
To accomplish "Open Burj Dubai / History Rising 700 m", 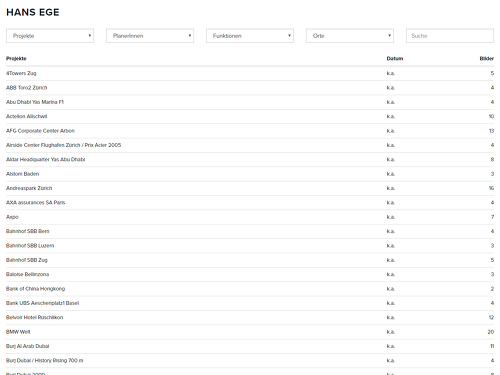I will (x=44, y=360).
